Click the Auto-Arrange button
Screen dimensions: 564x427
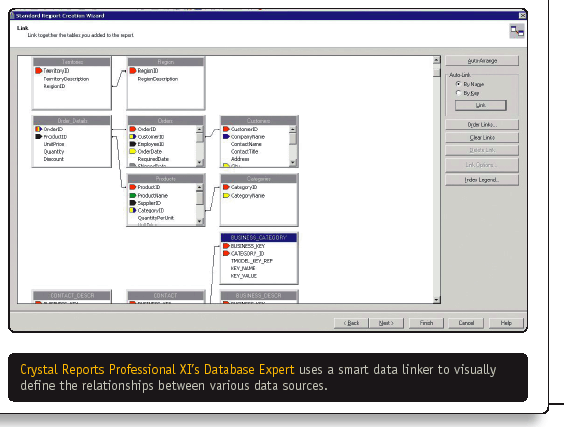(x=482, y=60)
